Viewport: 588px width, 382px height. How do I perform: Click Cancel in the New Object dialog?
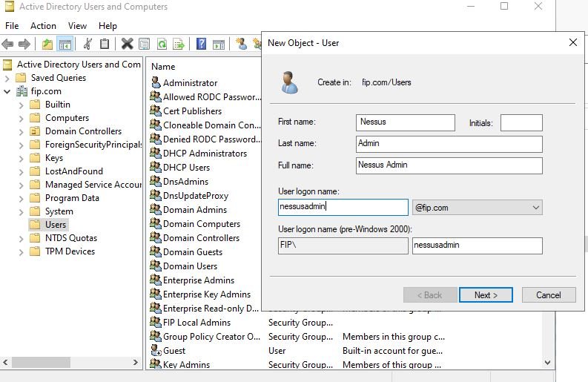[x=549, y=295]
